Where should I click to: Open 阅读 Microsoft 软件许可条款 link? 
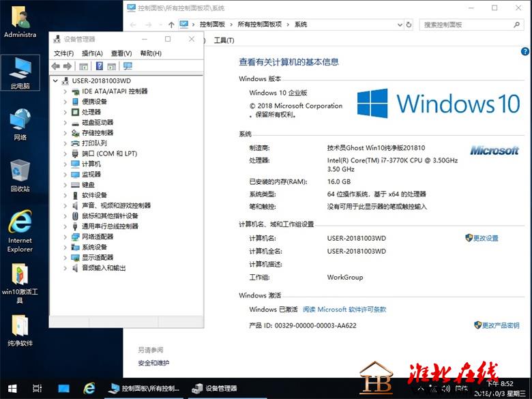(344, 310)
